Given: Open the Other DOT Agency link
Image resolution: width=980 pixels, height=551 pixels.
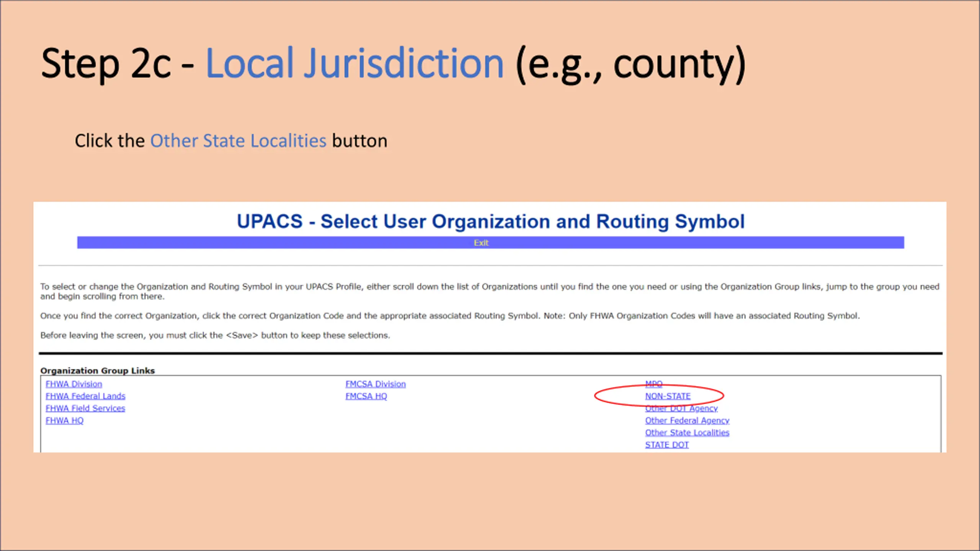Looking at the screenshot, I should click(681, 408).
